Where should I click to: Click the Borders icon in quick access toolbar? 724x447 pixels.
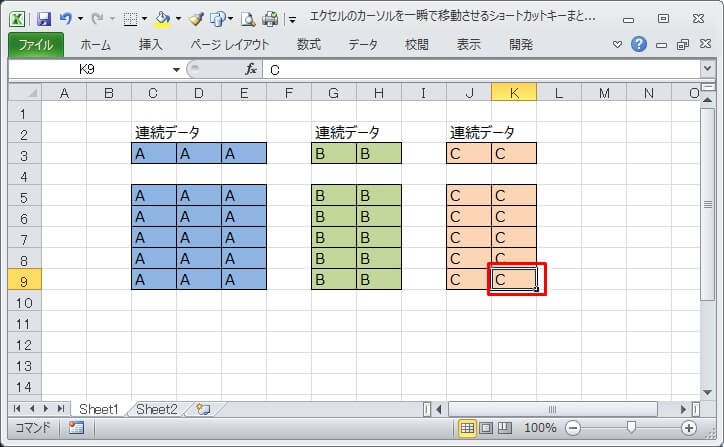click(130, 19)
